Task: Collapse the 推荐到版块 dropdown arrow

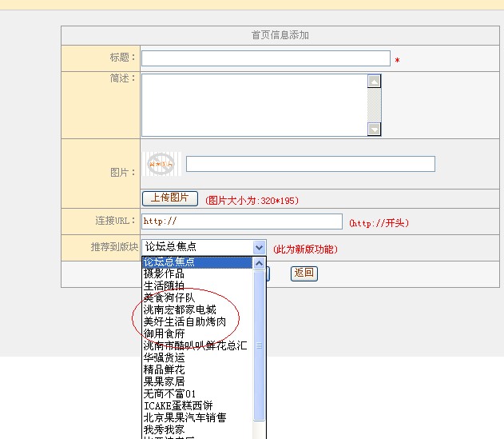Action: (259, 248)
